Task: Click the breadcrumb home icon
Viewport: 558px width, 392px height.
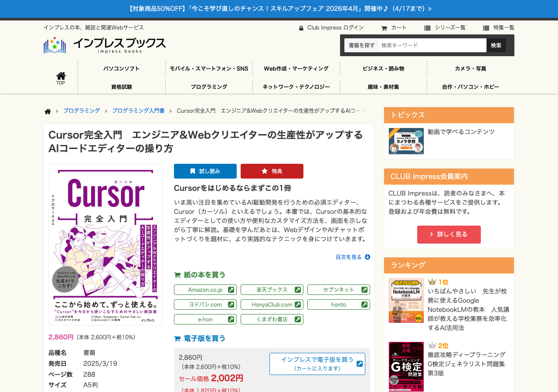Action: (48, 112)
